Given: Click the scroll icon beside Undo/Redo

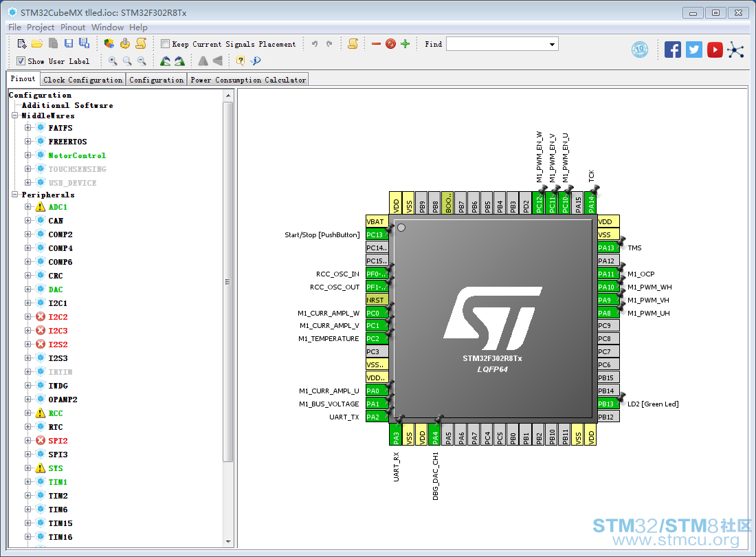Looking at the screenshot, I should coord(353,44).
